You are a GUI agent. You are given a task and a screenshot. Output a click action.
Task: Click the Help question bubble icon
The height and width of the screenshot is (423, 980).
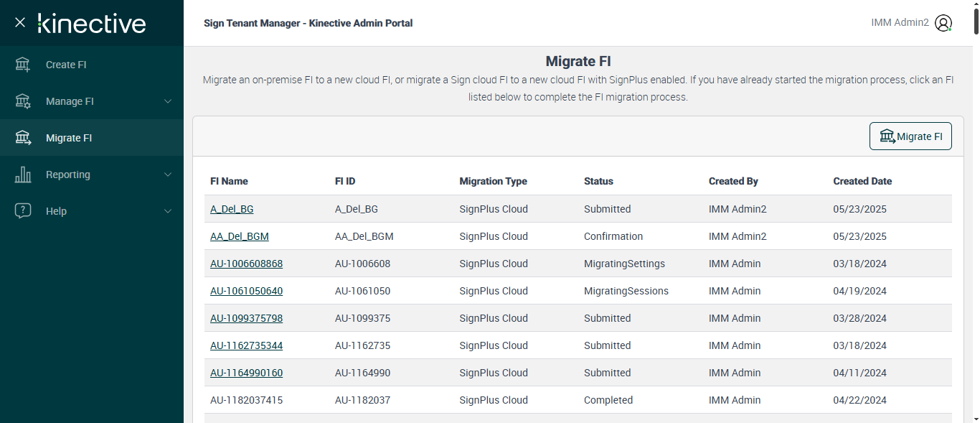click(23, 211)
